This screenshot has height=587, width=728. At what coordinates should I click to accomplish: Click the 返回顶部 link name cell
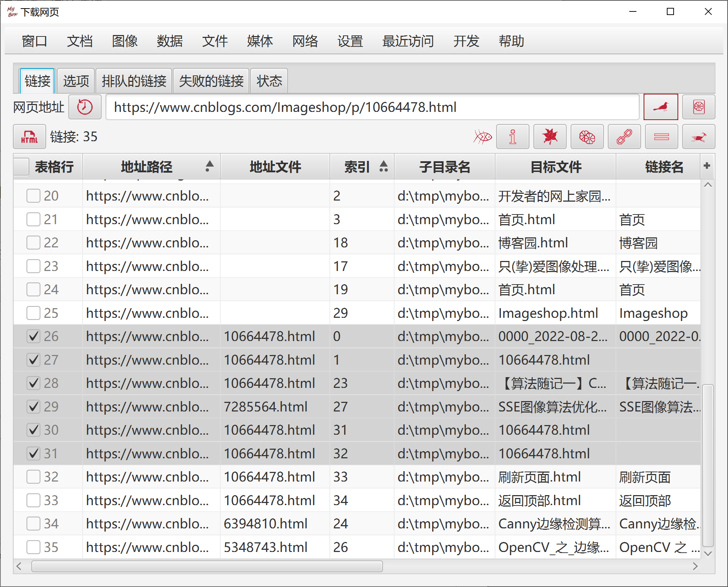pos(658,500)
